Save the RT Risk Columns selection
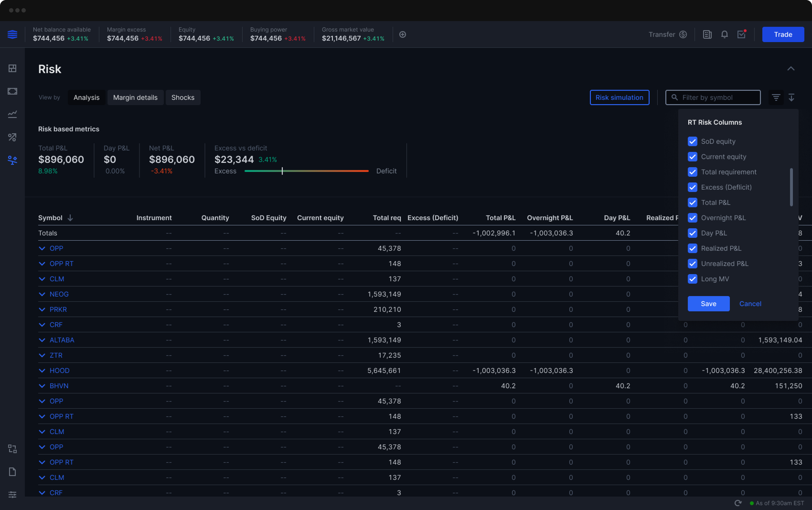 tap(708, 304)
